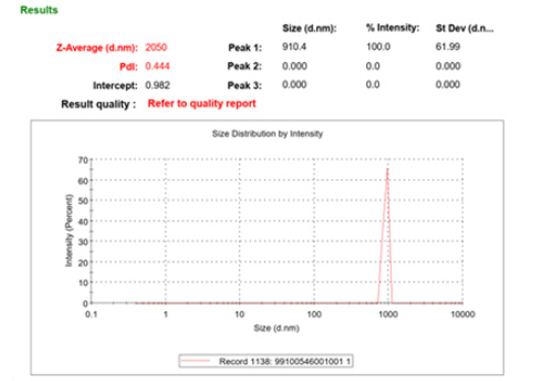The image size is (536, 381).
Task: Click the y-axis tick label 10
Action: click(x=83, y=283)
